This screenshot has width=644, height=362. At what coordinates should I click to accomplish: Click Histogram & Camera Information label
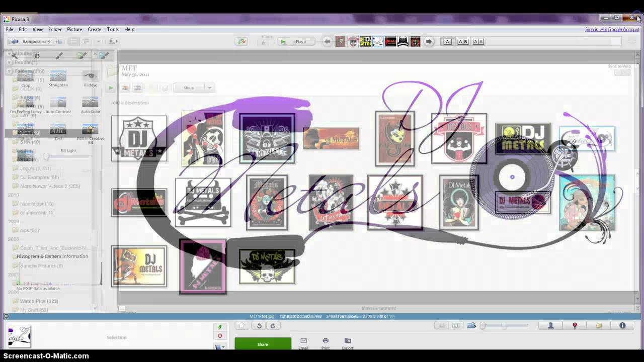52,256
